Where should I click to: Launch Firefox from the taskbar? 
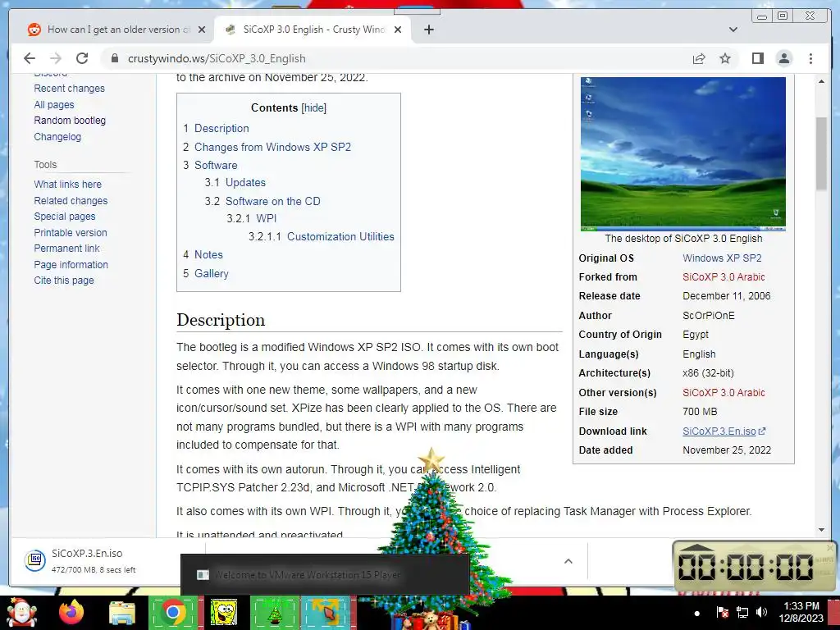(x=71, y=612)
